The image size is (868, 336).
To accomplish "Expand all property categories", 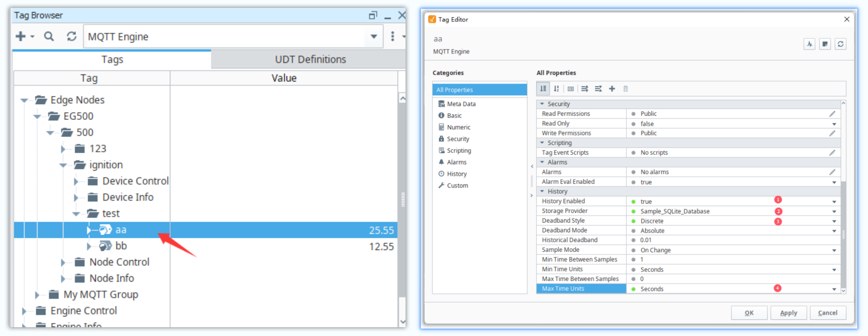I will 585,88.
